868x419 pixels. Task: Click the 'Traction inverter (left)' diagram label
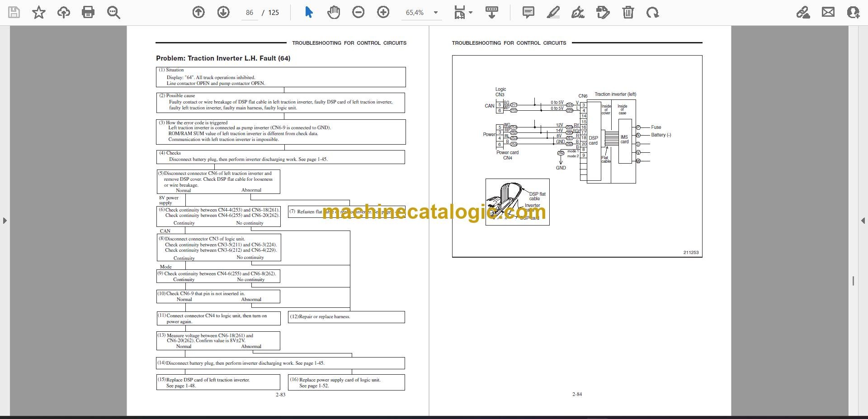click(615, 94)
